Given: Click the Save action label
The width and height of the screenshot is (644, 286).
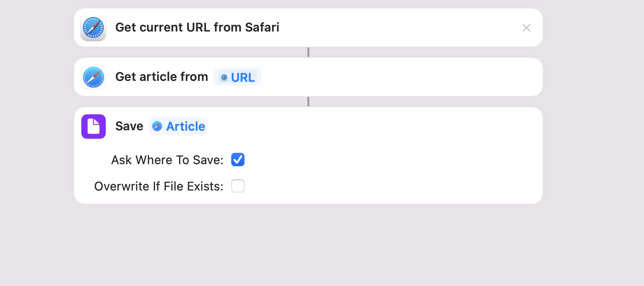Looking at the screenshot, I should click(x=129, y=127).
